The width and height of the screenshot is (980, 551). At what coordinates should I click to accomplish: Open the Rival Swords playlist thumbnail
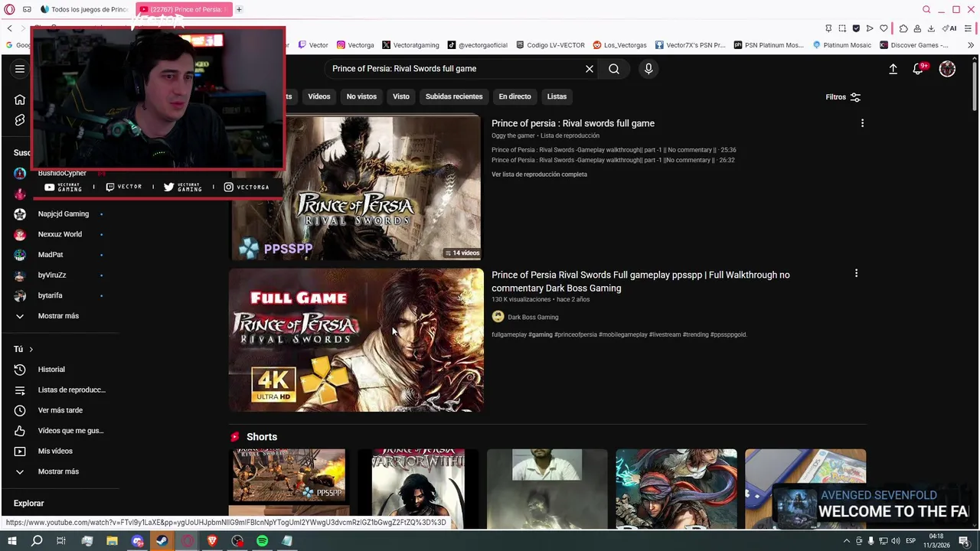coord(356,188)
